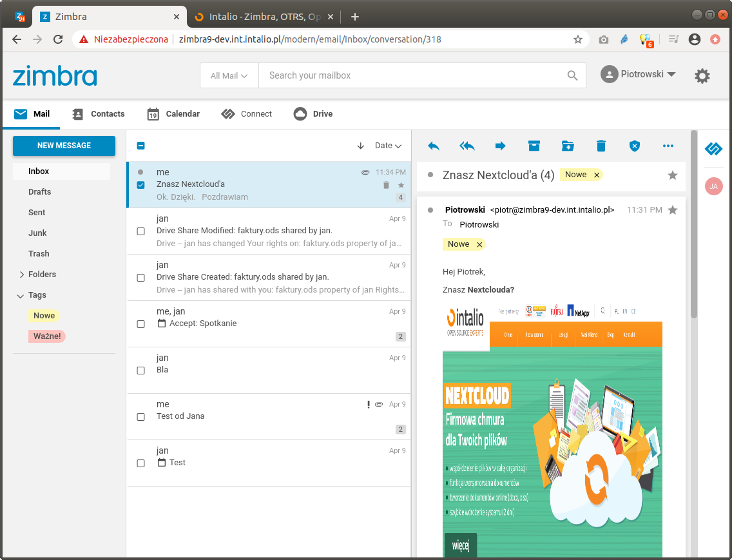Check the Bla message checkbox

[x=140, y=371]
